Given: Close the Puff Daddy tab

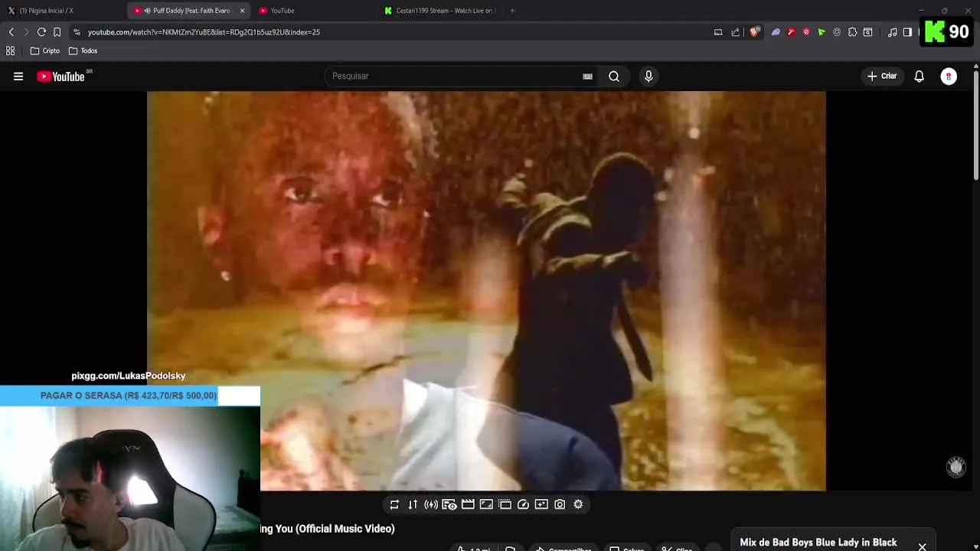Looking at the screenshot, I should coord(243,11).
